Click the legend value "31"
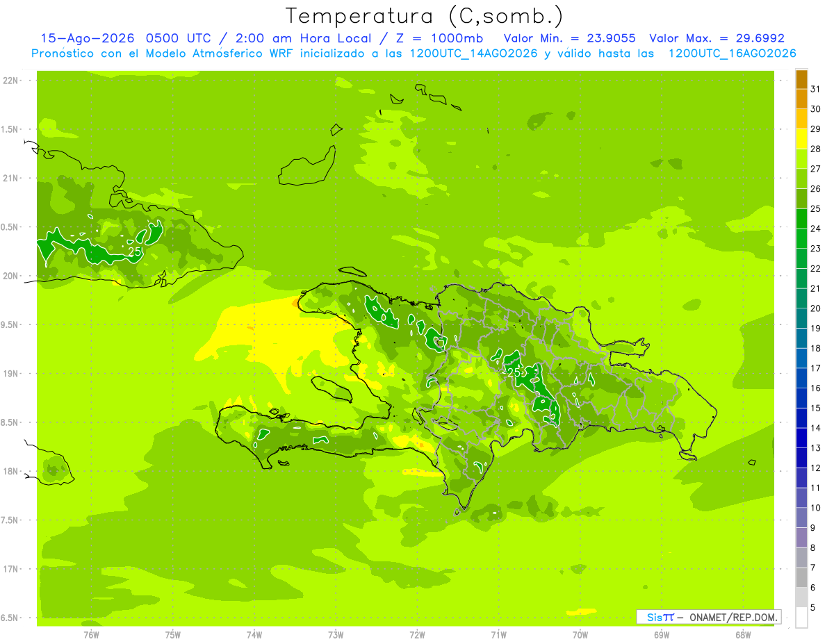Screen dimensions: 834x644 (816, 88)
